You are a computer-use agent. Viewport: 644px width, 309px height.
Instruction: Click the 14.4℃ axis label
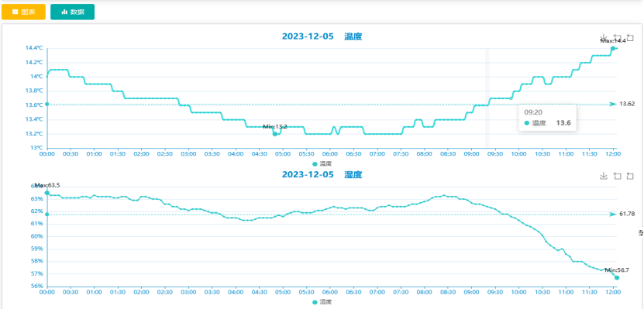pos(34,48)
